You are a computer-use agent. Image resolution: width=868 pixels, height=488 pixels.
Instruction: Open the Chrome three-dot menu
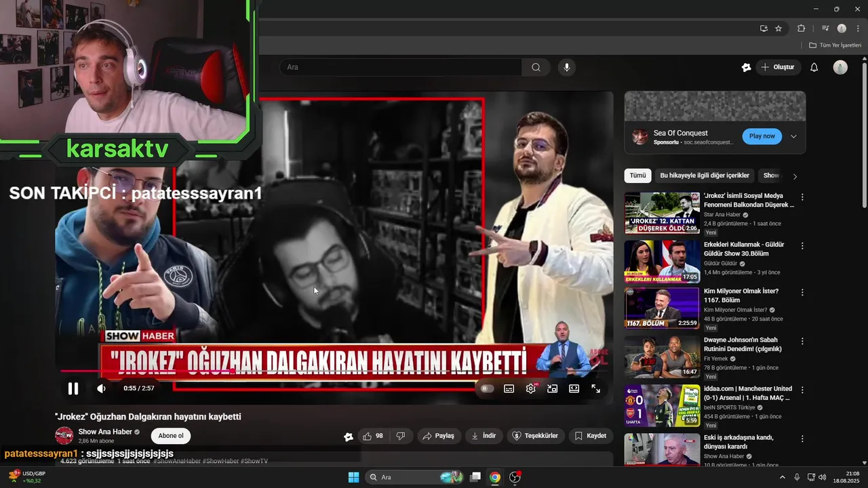[x=858, y=28]
